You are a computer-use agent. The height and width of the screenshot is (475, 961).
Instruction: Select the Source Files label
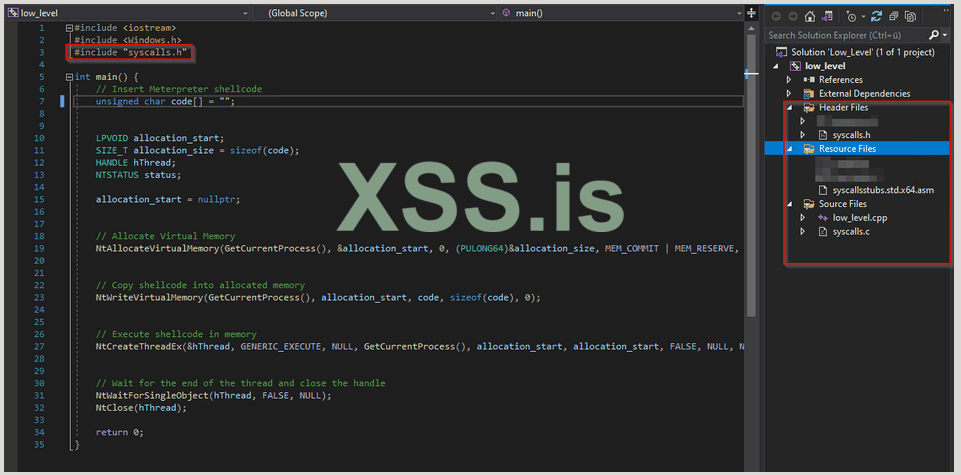(x=843, y=203)
